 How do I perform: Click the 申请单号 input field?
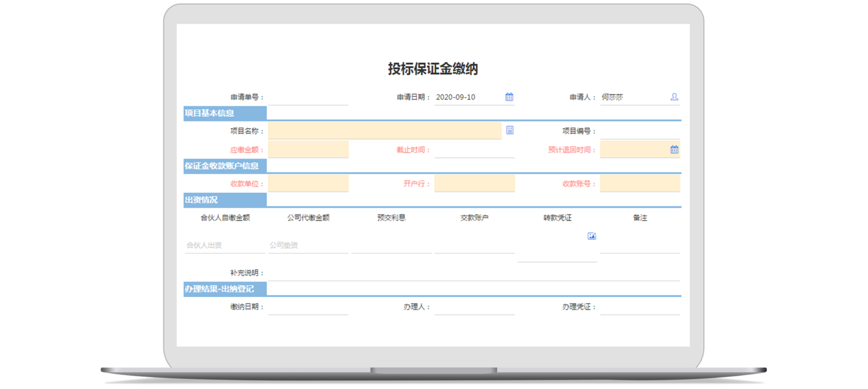pyautogui.click(x=308, y=97)
